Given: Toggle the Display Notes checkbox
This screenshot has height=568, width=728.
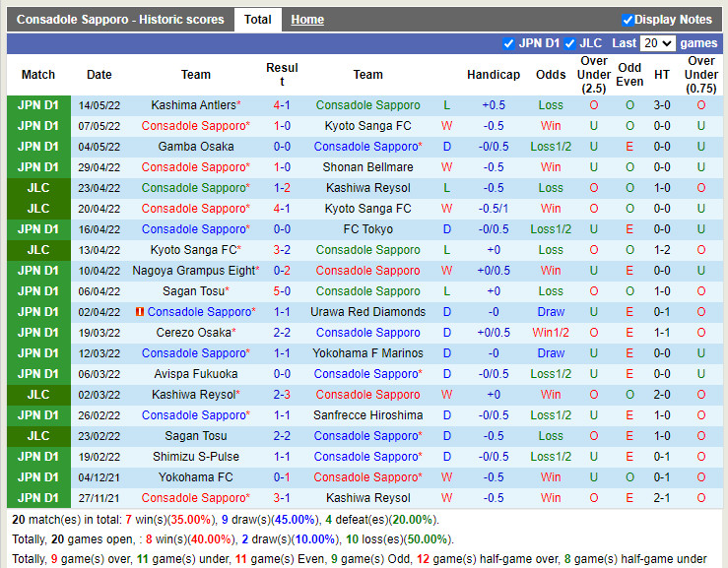Looking at the screenshot, I should click(x=628, y=20).
